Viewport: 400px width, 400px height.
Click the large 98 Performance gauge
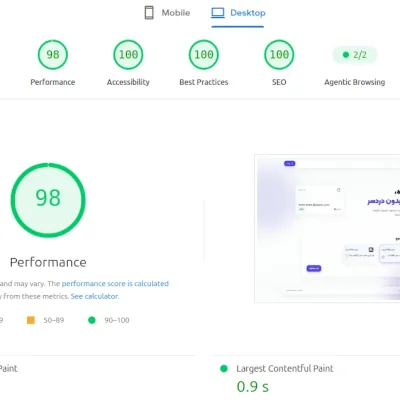48,200
